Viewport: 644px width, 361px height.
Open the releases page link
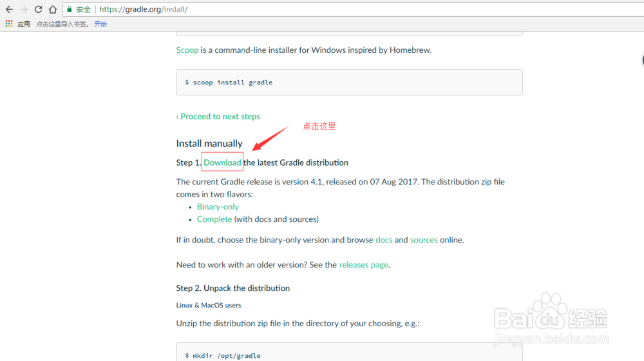pyautogui.click(x=363, y=265)
